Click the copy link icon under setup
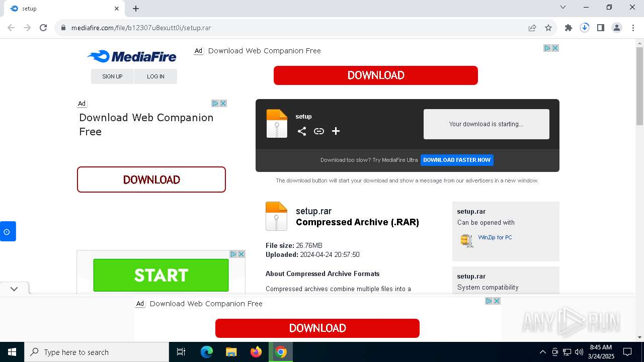The height and width of the screenshot is (362, 644). click(319, 131)
